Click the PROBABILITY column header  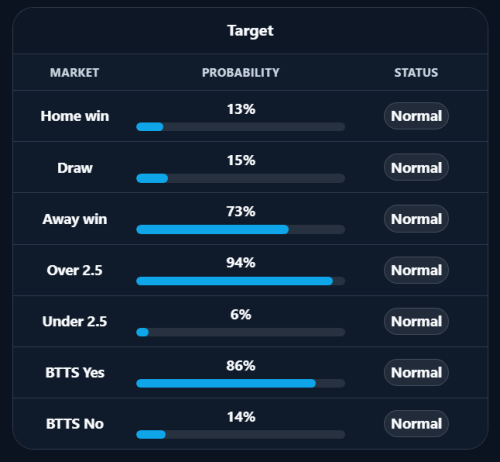(x=241, y=73)
